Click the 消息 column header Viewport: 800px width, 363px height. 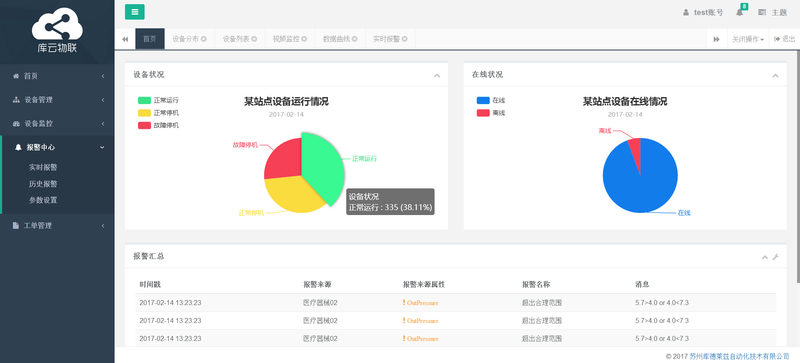point(642,284)
